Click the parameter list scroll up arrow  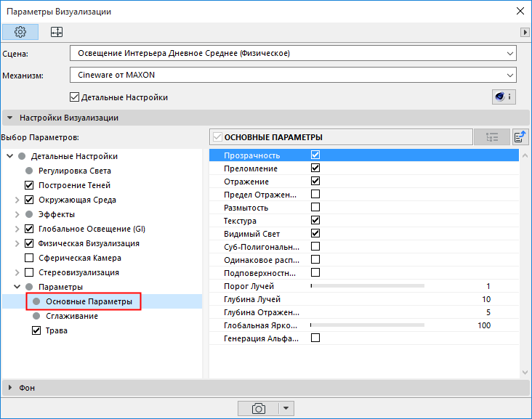click(x=525, y=155)
